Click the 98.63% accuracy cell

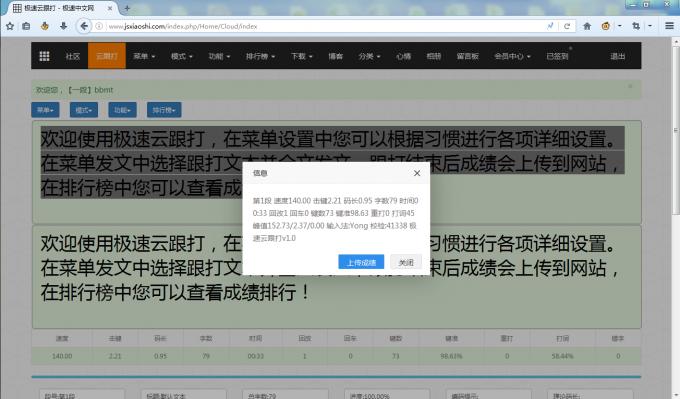451,356
